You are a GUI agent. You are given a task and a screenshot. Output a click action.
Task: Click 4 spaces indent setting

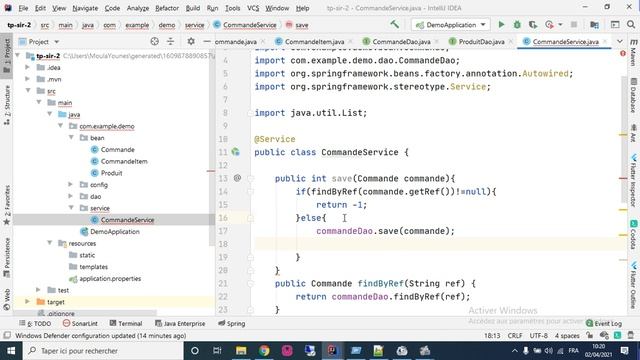(x=567, y=336)
